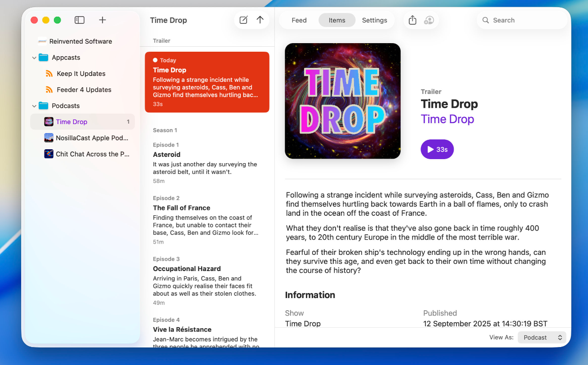
Task: Switch to the Items tab
Action: point(337,20)
